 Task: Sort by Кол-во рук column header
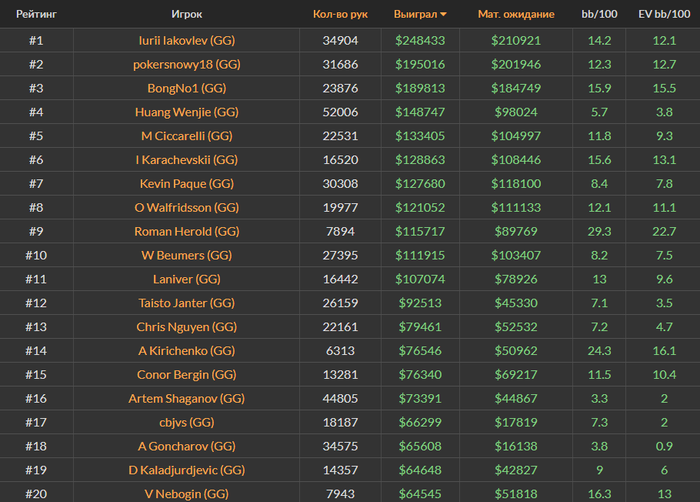(x=340, y=14)
